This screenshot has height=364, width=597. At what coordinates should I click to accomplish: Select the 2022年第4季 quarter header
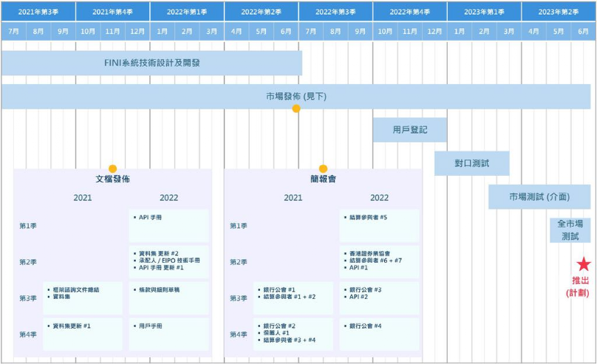point(409,12)
